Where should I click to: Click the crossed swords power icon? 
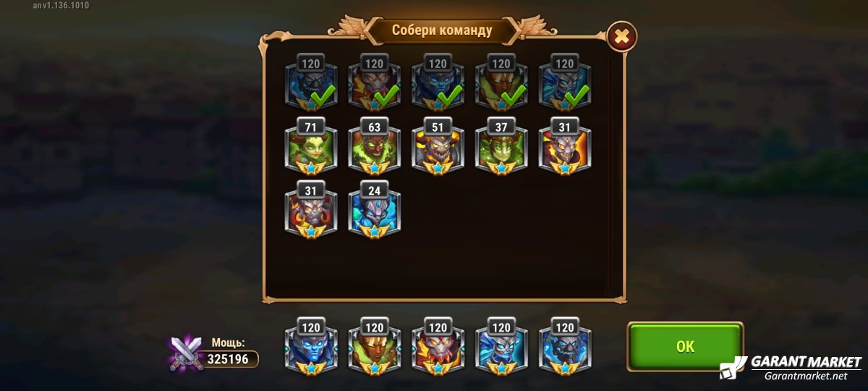(x=184, y=354)
